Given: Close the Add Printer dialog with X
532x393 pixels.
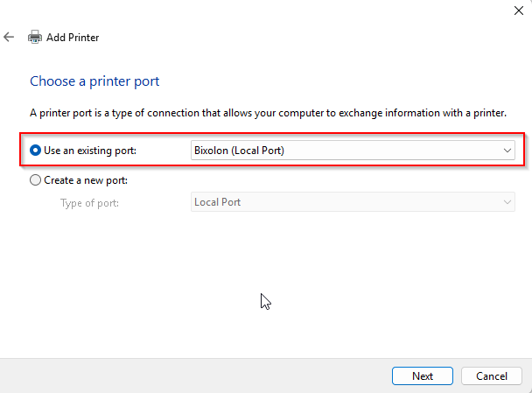Looking at the screenshot, I should [x=518, y=11].
